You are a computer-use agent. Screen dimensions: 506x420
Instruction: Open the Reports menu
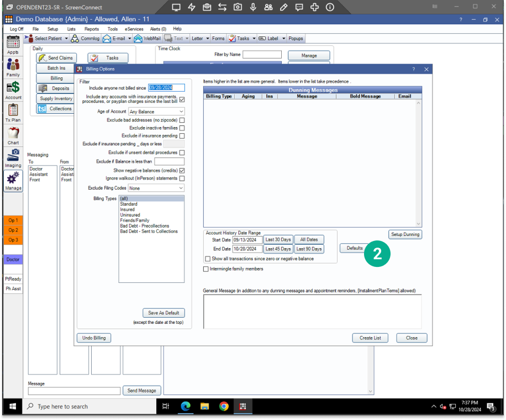pos(92,29)
